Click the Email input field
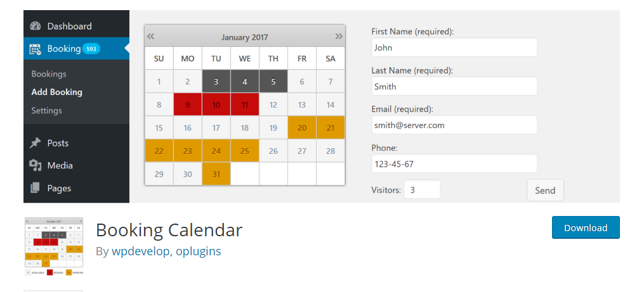This screenshot has height=292, width=644. [x=454, y=125]
